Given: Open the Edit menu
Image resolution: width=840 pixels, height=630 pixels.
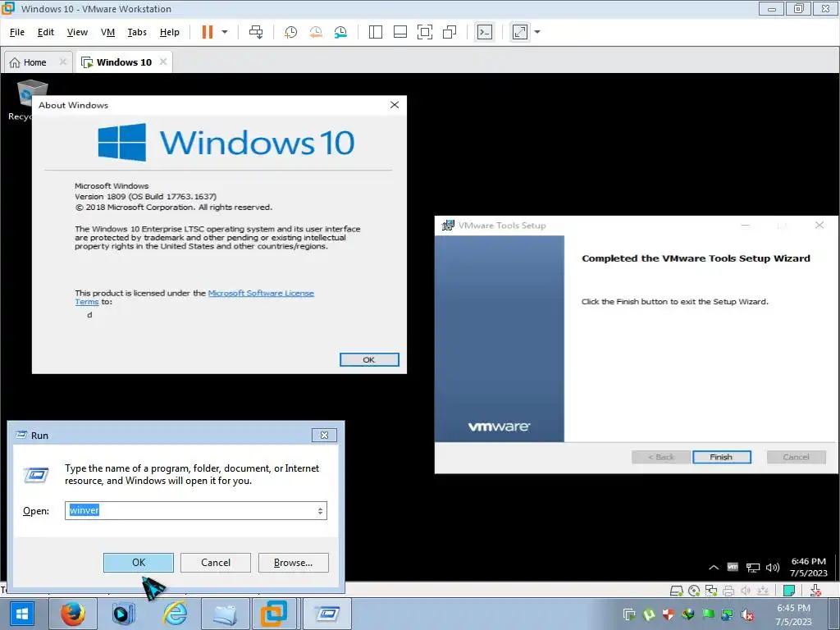Looking at the screenshot, I should (x=46, y=32).
